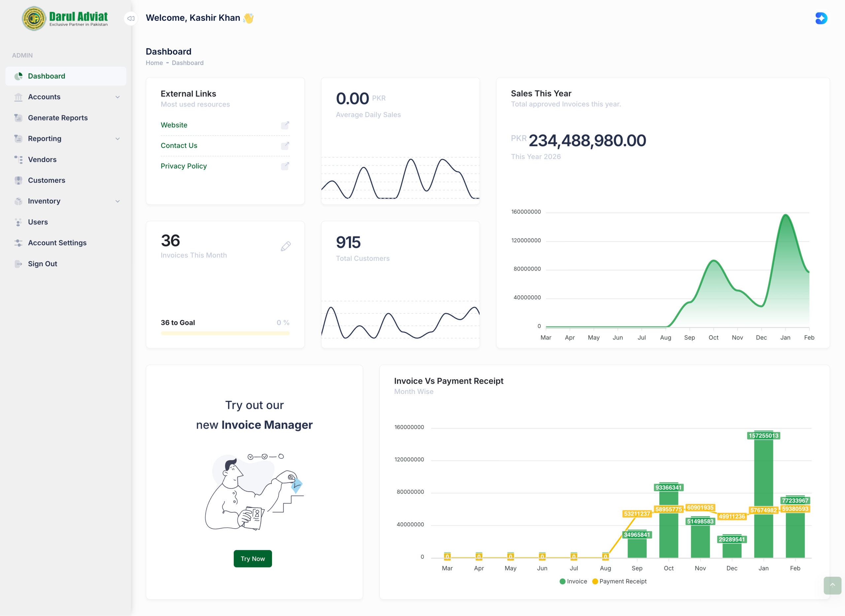Follow the Privacy Policy link
Image resolution: width=845 pixels, height=616 pixels.
pyautogui.click(x=184, y=166)
